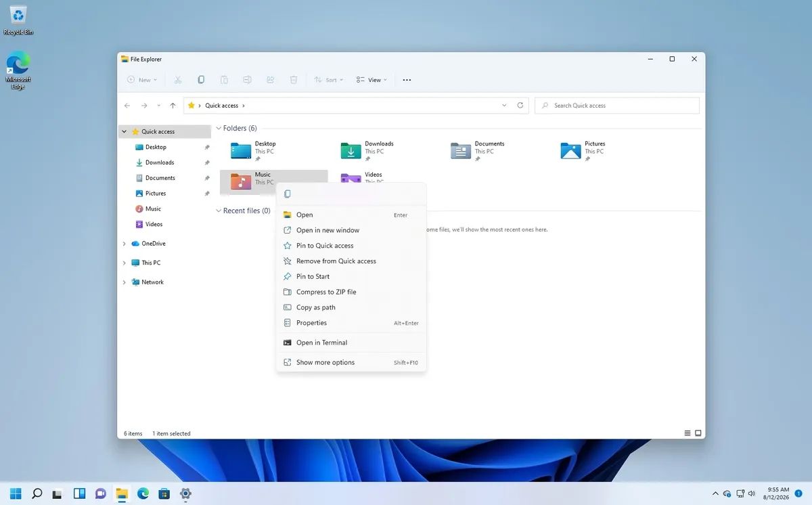Open taskbar Search magnifier
Screen dimensions: 812x505
pos(37,493)
